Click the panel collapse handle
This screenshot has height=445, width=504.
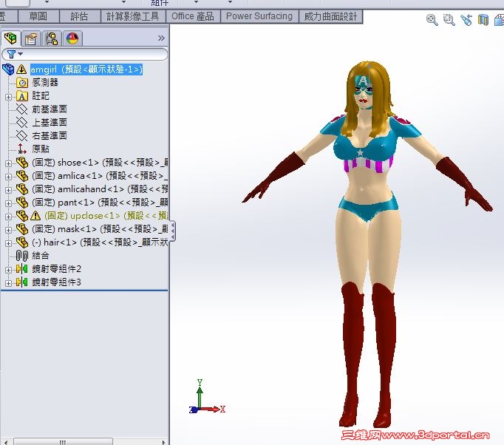pos(173,231)
